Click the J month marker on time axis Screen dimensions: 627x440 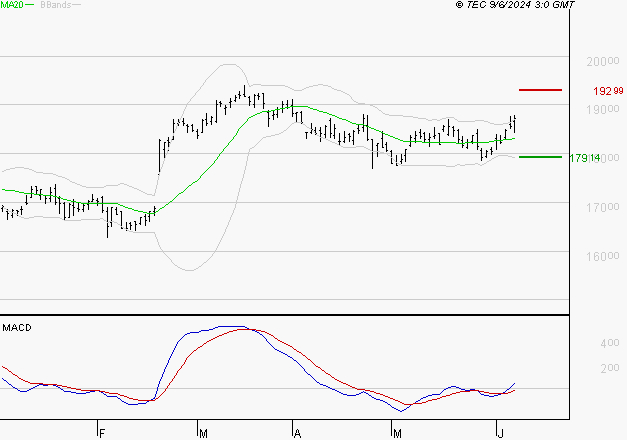(500, 434)
